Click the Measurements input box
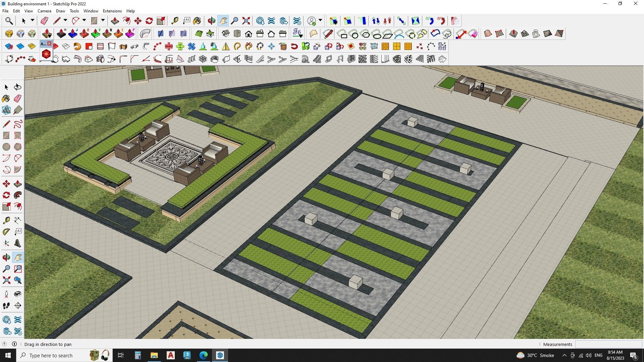The height and width of the screenshot is (362, 644). coord(608,344)
